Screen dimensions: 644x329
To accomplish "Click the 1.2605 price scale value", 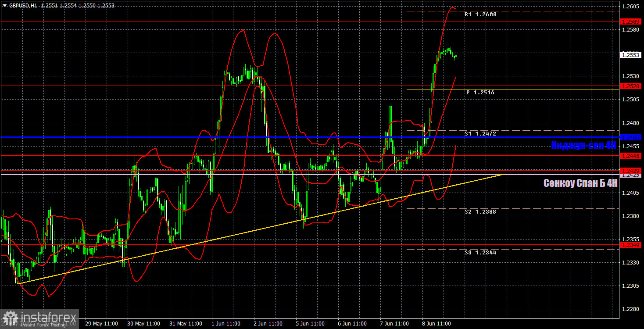I will point(631,7).
